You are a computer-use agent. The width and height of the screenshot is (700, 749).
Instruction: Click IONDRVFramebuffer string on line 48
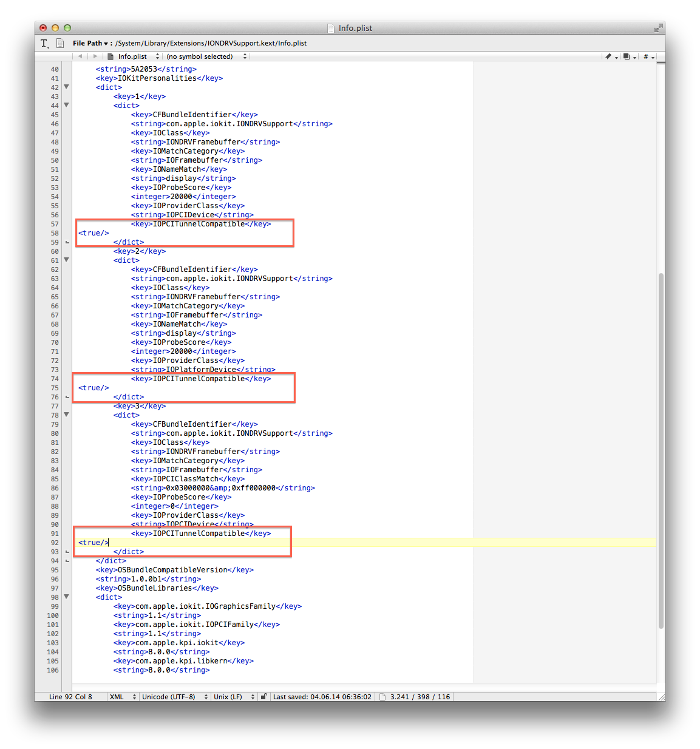click(x=205, y=142)
